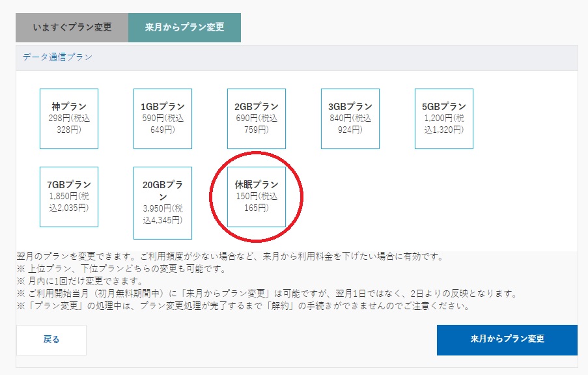This screenshot has width=588, height=375.
Task: Pick the 3GBプラン at 840円
Action: [350, 118]
